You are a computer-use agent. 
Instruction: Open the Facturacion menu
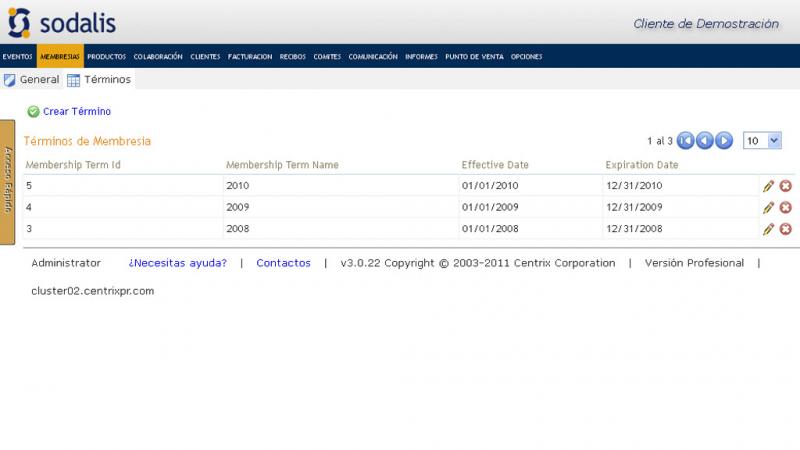(x=250, y=57)
